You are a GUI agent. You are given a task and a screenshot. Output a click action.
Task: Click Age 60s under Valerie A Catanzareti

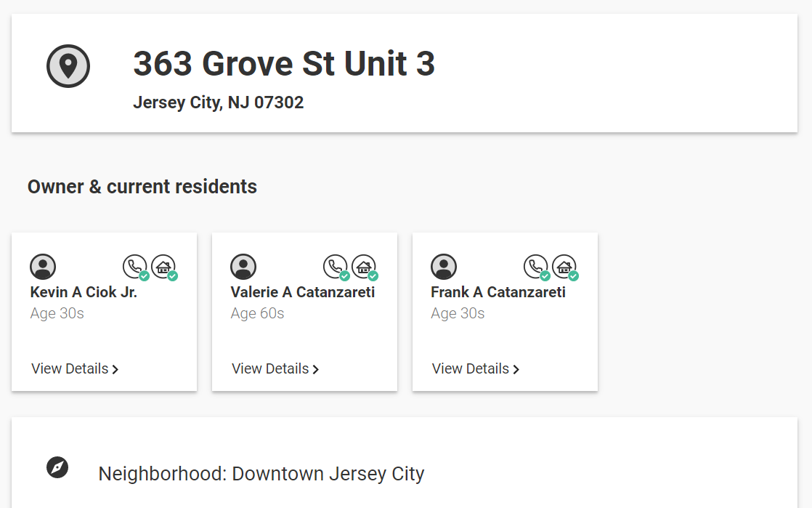pos(257,314)
